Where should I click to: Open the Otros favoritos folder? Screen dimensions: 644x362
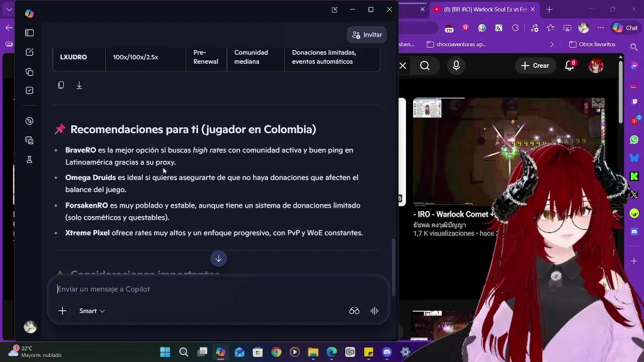coord(592,44)
